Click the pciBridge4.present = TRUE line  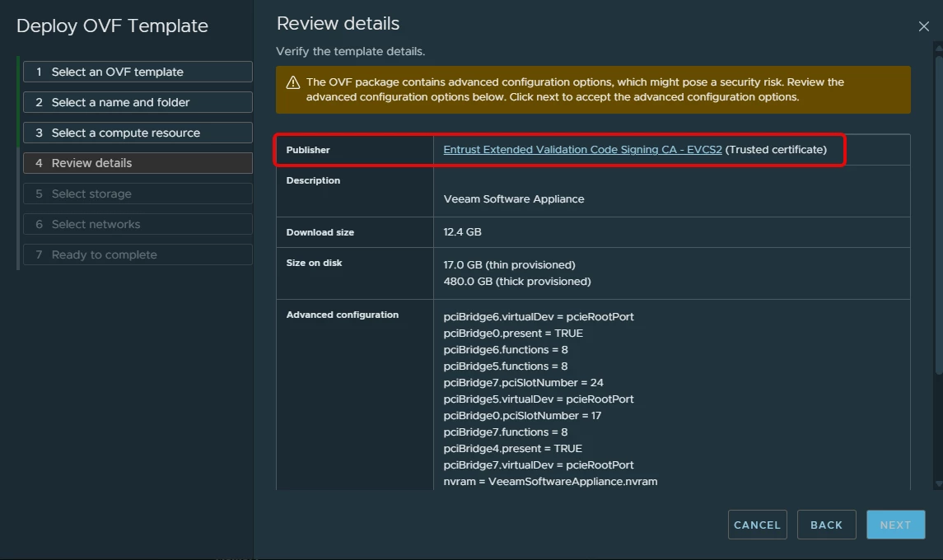click(513, 449)
